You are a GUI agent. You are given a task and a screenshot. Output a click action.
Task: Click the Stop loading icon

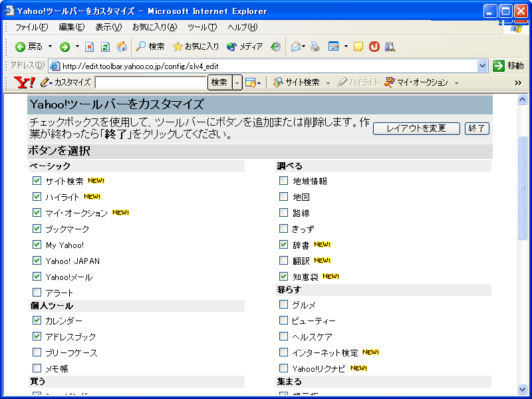[89, 47]
